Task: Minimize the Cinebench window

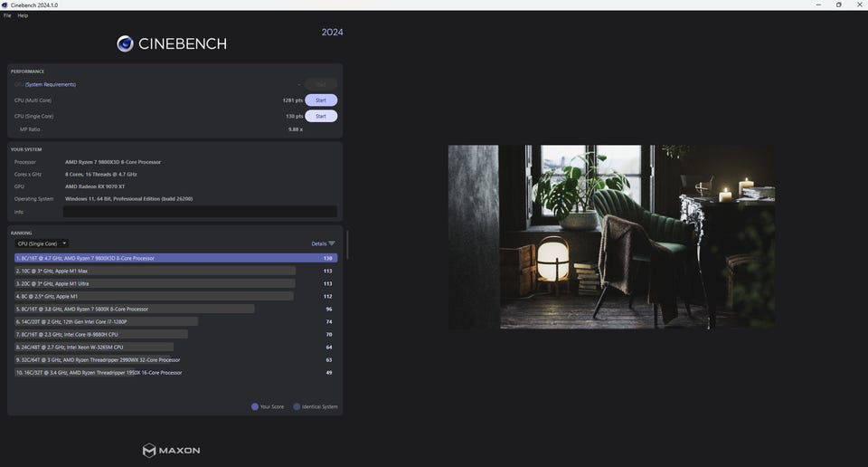Action: coord(813,5)
